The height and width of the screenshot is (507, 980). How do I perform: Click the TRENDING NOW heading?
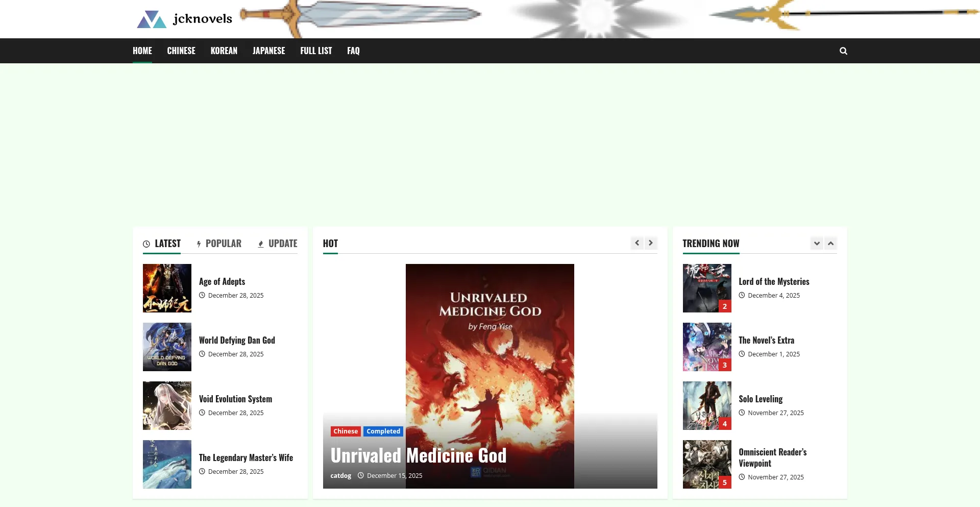click(x=711, y=244)
